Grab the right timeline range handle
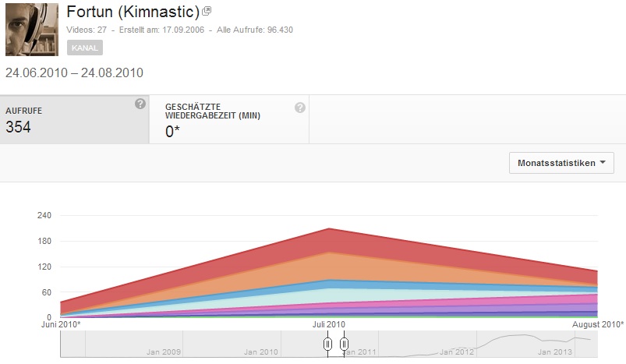 point(344,344)
